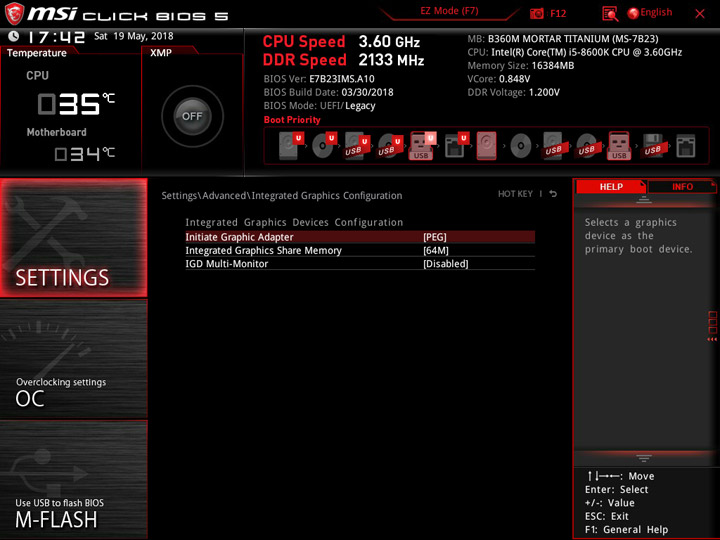Click the CPU temperature 35°C reading
The width and height of the screenshot is (720, 540).
click(76, 104)
